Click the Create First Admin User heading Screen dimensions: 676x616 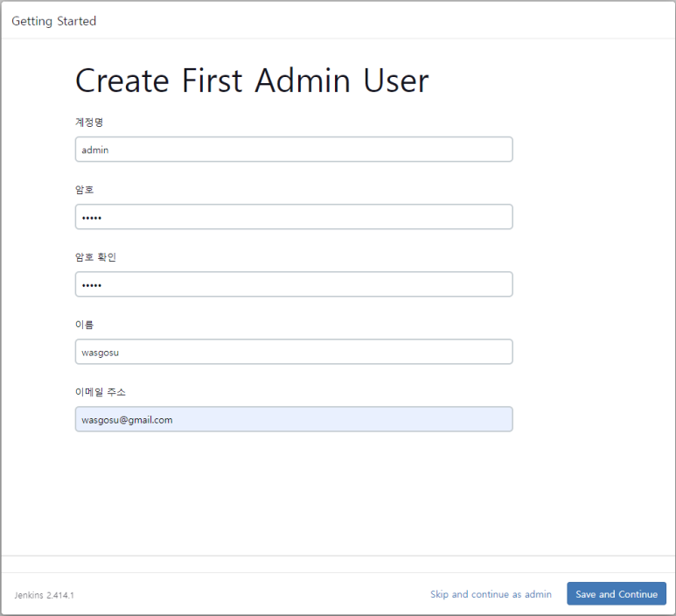[x=252, y=80]
